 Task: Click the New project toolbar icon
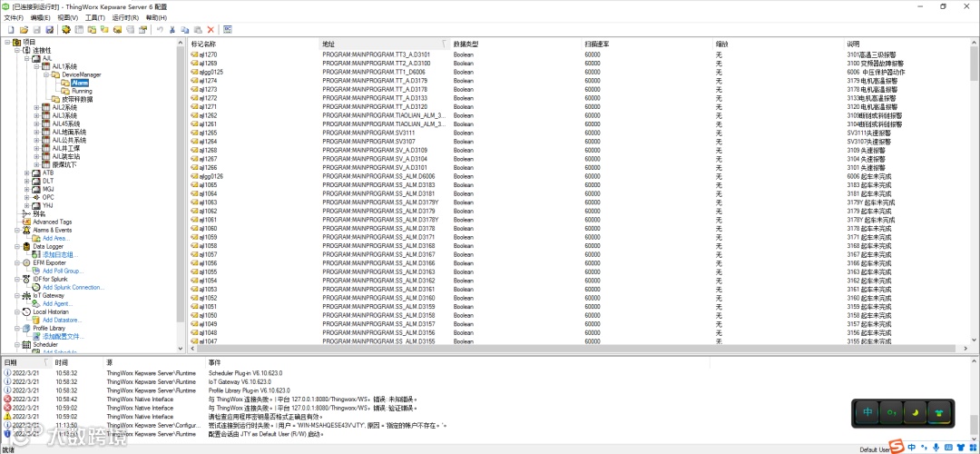pyautogui.click(x=11, y=29)
